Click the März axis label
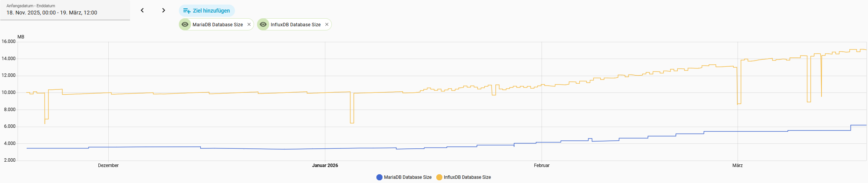This screenshot has width=868, height=183. [x=737, y=165]
